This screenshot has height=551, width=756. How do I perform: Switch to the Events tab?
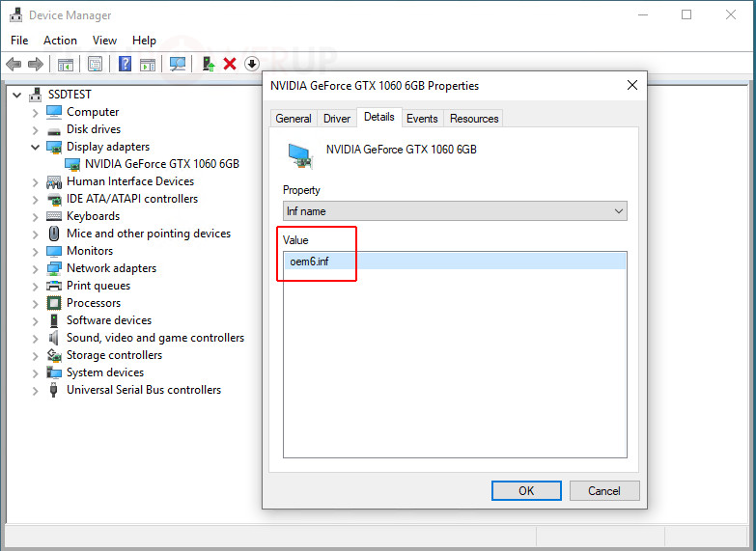(x=422, y=119)
